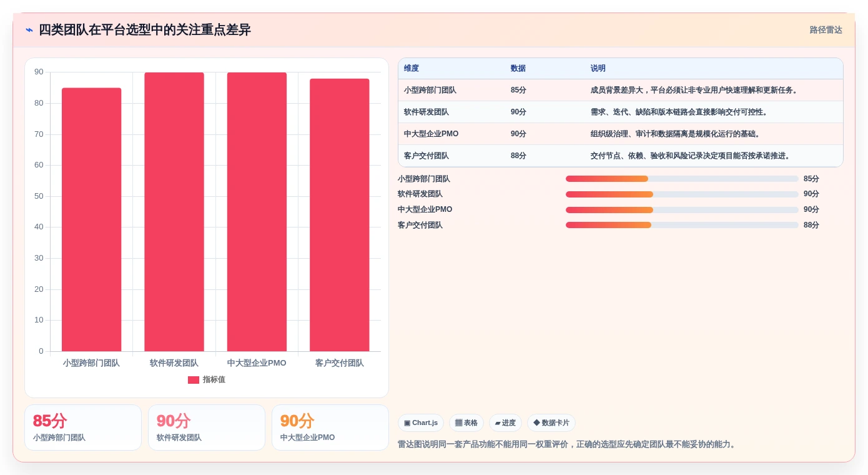Click the 指标值 legend label
The height and width of the screenshot is (475, 868).
point(214,380)
